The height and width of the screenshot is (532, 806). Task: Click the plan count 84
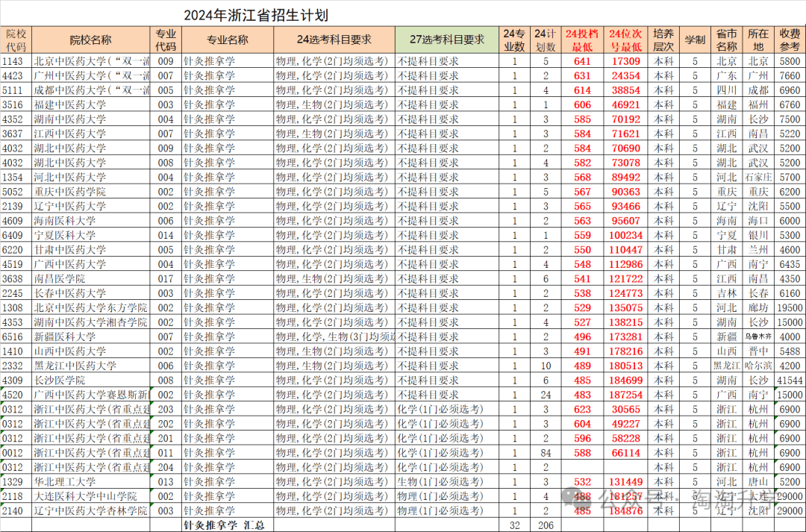pos(546,453)
